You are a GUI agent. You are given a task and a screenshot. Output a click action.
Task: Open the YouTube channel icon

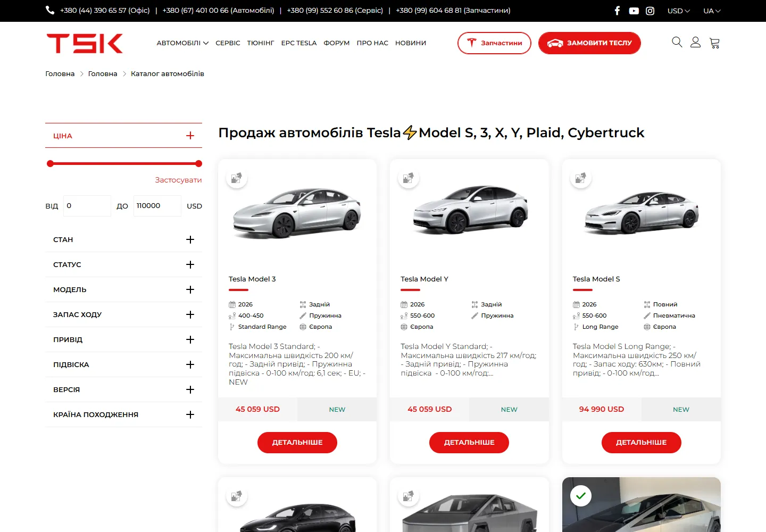(x=634, y=11)
